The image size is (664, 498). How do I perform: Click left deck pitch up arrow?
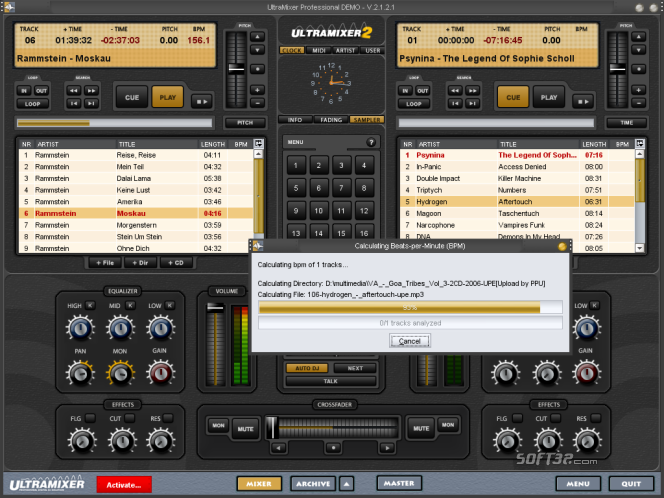[x=257, y=37]
